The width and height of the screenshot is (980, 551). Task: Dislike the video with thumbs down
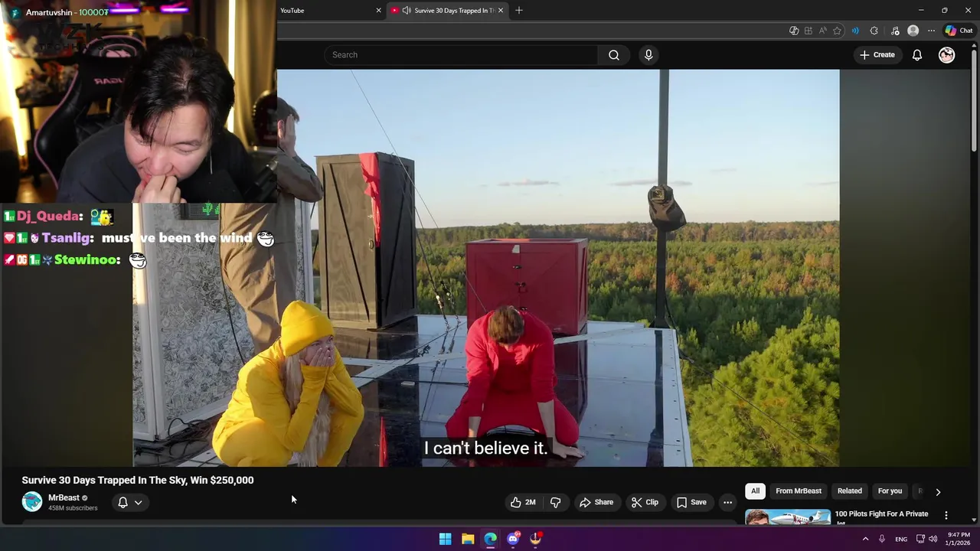pyautogui.click(x=556, y=502)
